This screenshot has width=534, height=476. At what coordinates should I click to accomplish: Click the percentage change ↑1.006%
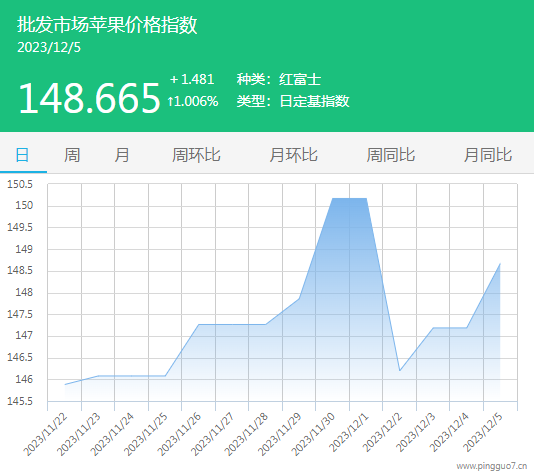point(193,101)
